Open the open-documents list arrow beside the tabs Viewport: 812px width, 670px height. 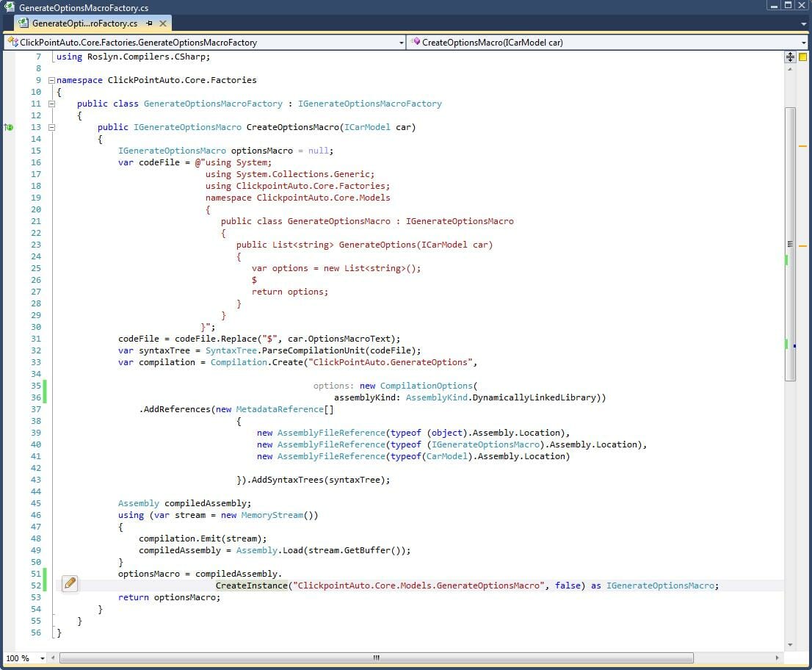(804, 24)
